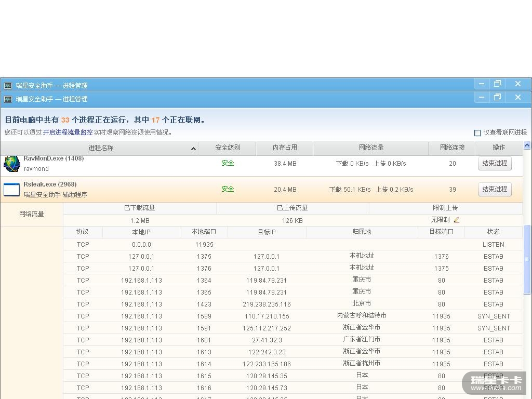The width and height of the screenshot is (532, 399).
Task: Click the 0.0.0.0 local IP cell
Action: [141, 245]
